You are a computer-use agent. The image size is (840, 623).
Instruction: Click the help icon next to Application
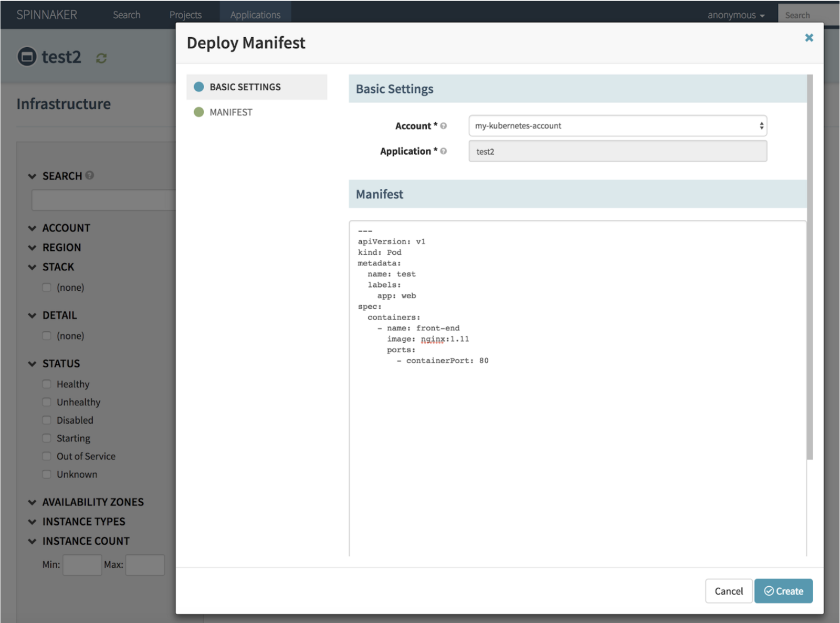click(x=444, y=151)
